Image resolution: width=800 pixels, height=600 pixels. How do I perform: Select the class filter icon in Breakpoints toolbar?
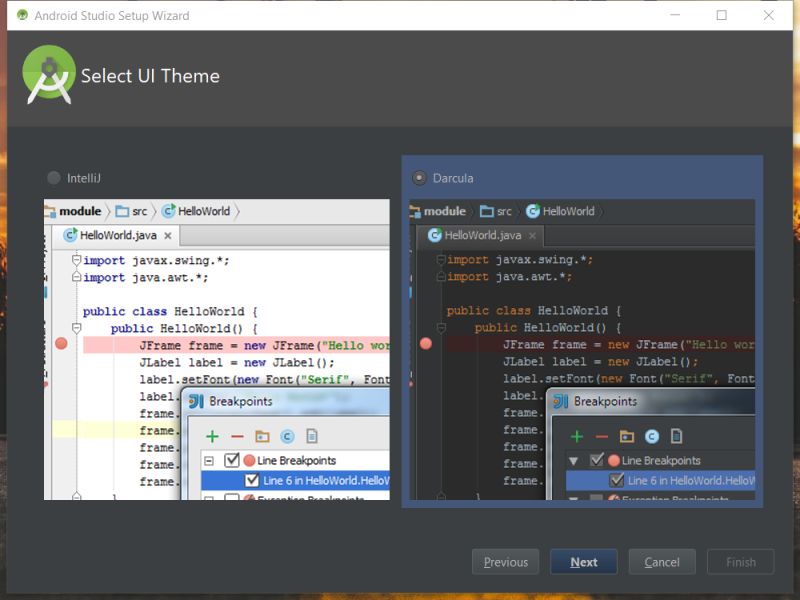coord(287,436)
